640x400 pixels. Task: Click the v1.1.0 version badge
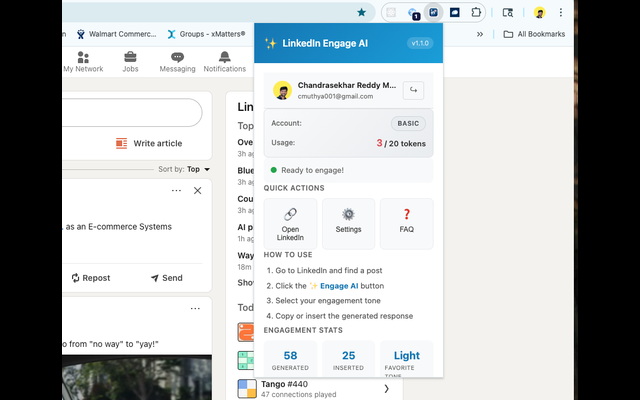click(x=420, y=43)
